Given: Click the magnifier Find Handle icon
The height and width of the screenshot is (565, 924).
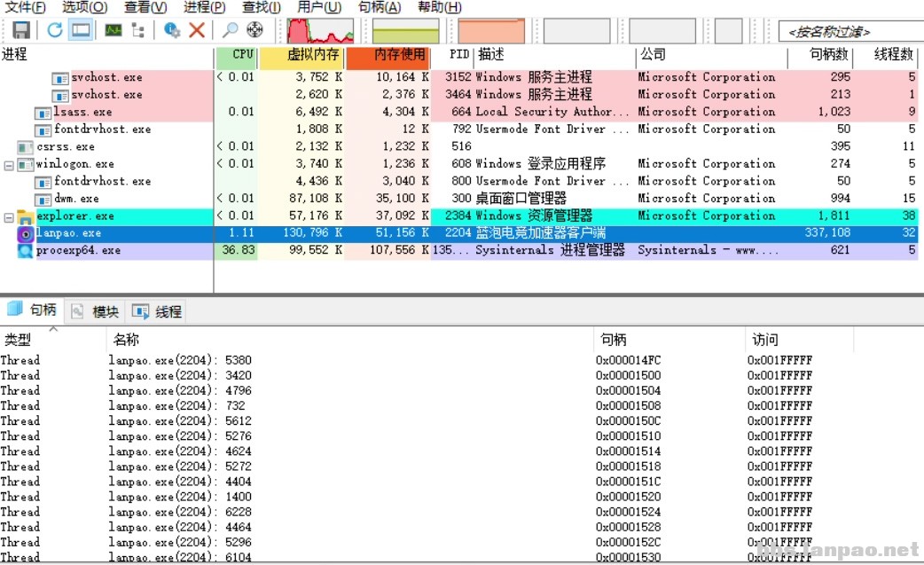Looking at the screenshot, I should [230, 30].
